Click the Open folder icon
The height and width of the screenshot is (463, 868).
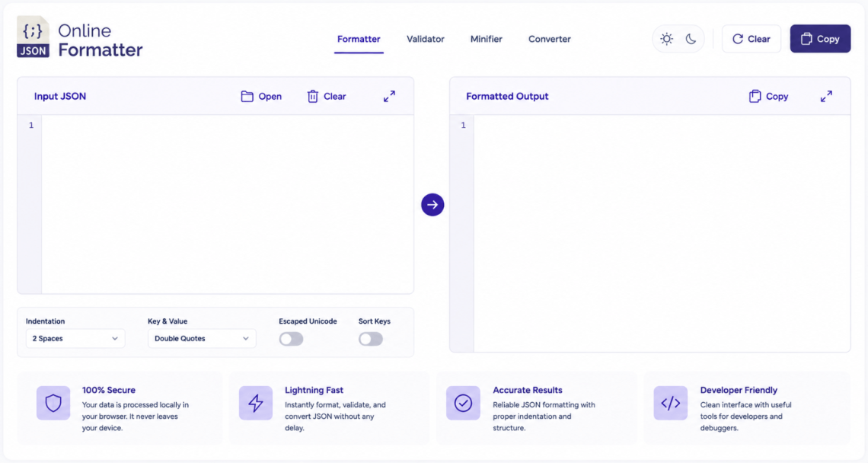click(x=247, y=97)
